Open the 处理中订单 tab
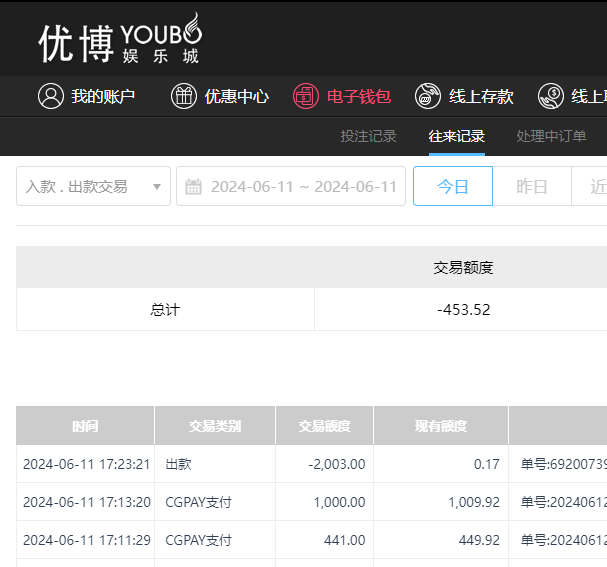 pyautogui.click(x=551, y=137)
